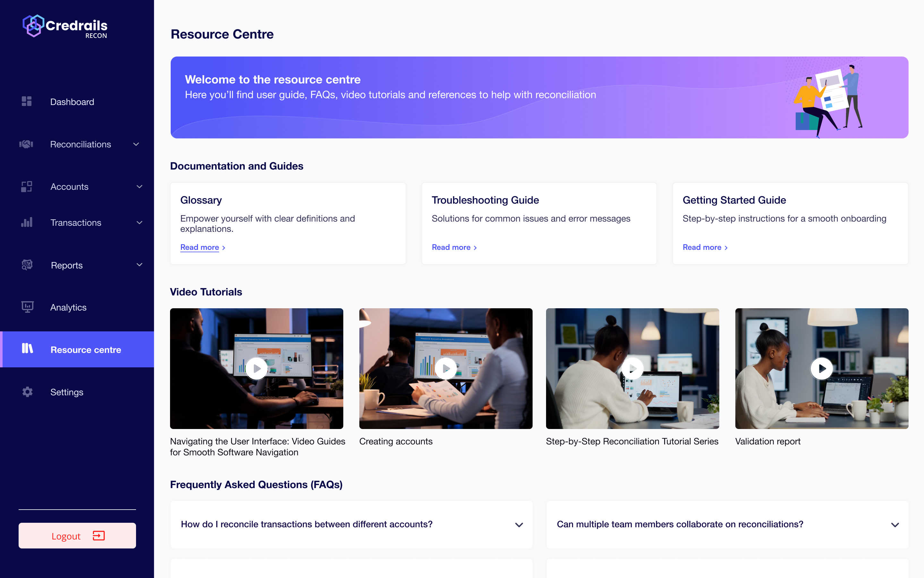Click the Credrails RECON logo

tap(65, 26)
